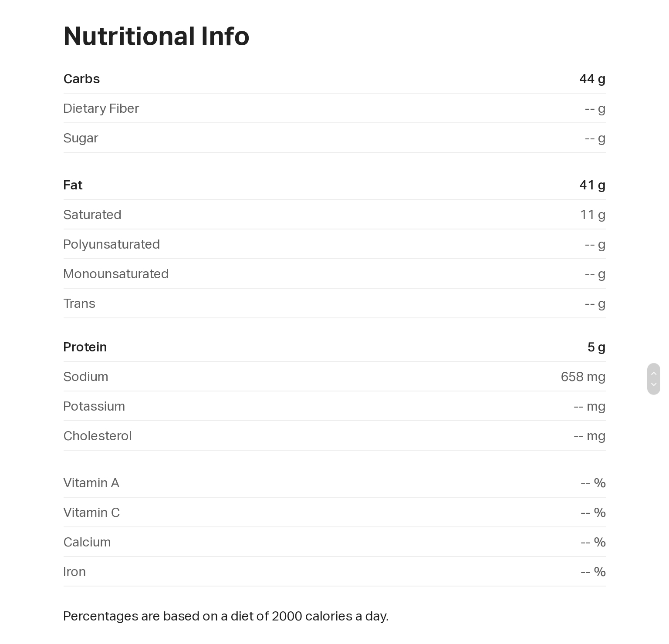Click the 44 g carbs value
669x644 pixels.
pos(592,79)
